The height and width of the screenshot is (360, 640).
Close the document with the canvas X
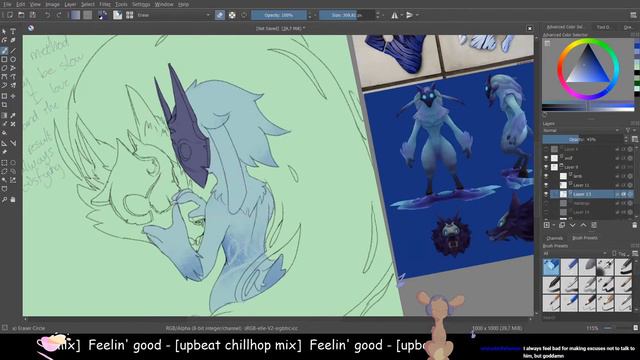pyautogui.click(x=530, y=29)
